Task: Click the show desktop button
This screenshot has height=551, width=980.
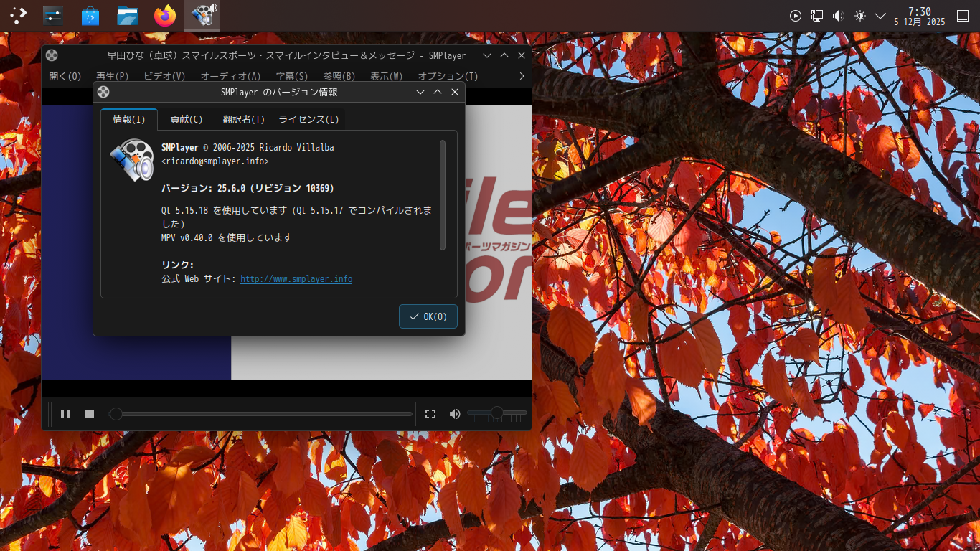Action: click(963, 16)
